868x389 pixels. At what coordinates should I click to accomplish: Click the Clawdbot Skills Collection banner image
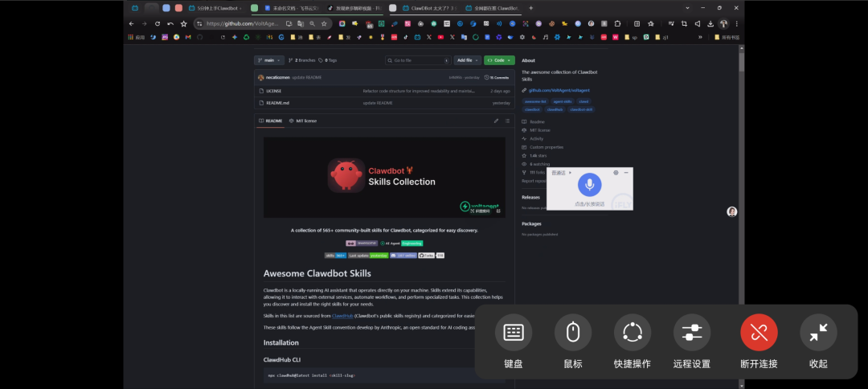384,177
